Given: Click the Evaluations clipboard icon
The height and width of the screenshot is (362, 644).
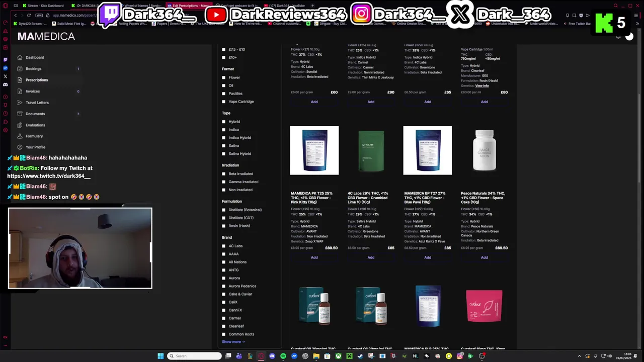Looking at the screenshot, I should [20, 125].
